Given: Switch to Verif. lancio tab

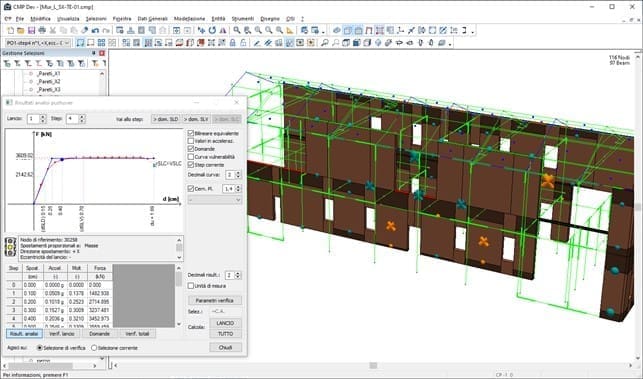Looking at the screenshot, I should pyautogui.click(x=62, y=334).
